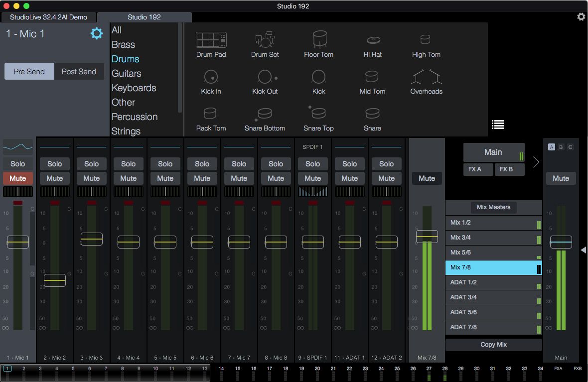
Task: Switch to StudioLive 32.4.2AI Demo tab
Action: pyautogui.click(x=48, y=17)
